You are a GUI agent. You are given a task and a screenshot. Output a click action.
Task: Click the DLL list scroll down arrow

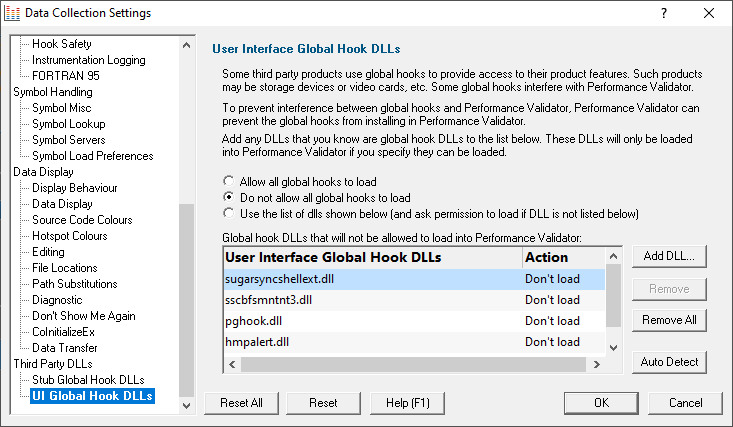614,347
